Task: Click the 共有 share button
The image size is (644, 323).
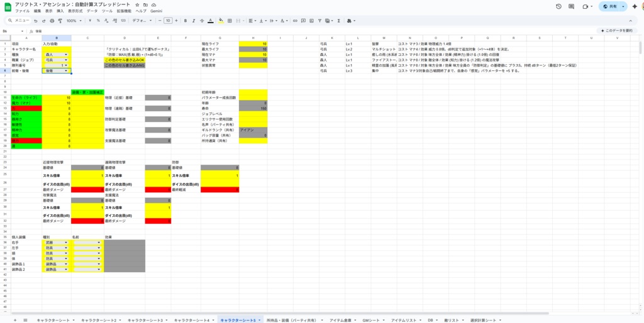Action: click(610, 6)
